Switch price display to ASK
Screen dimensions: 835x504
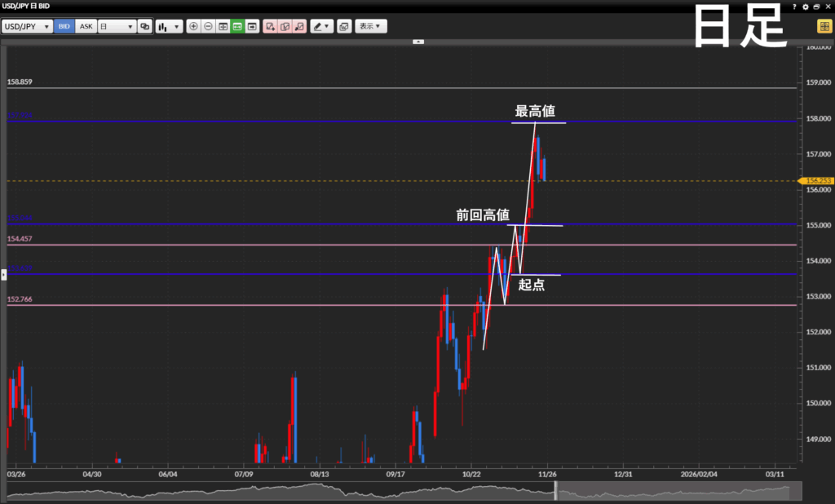click(x=86, y=26)
